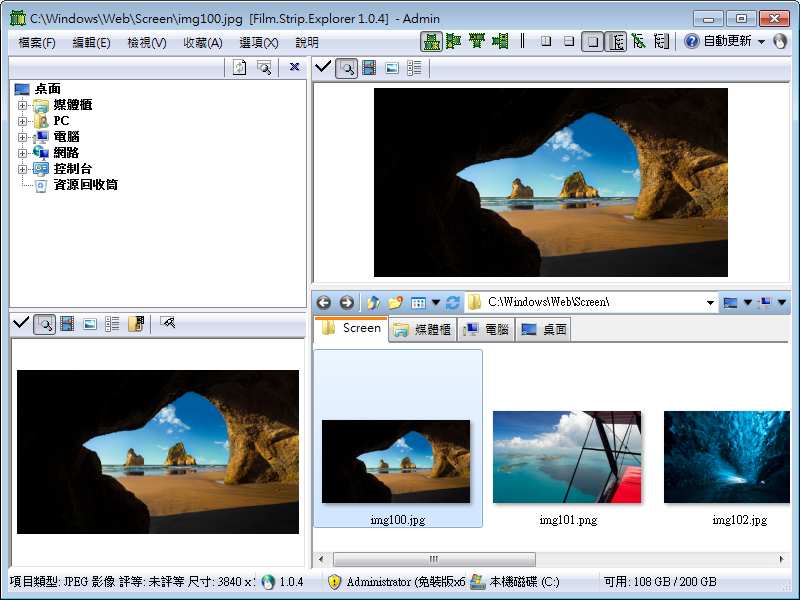Click the refresh icon in the file browser
The width and height of the screenshot is (800, 600).
click(452, 302)
